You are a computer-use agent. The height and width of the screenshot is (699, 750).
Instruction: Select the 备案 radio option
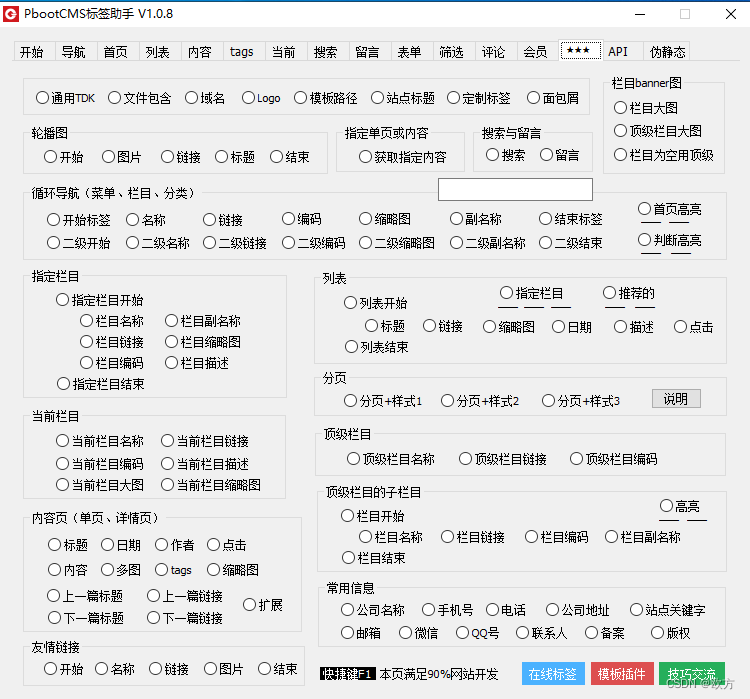click(605, 633)
